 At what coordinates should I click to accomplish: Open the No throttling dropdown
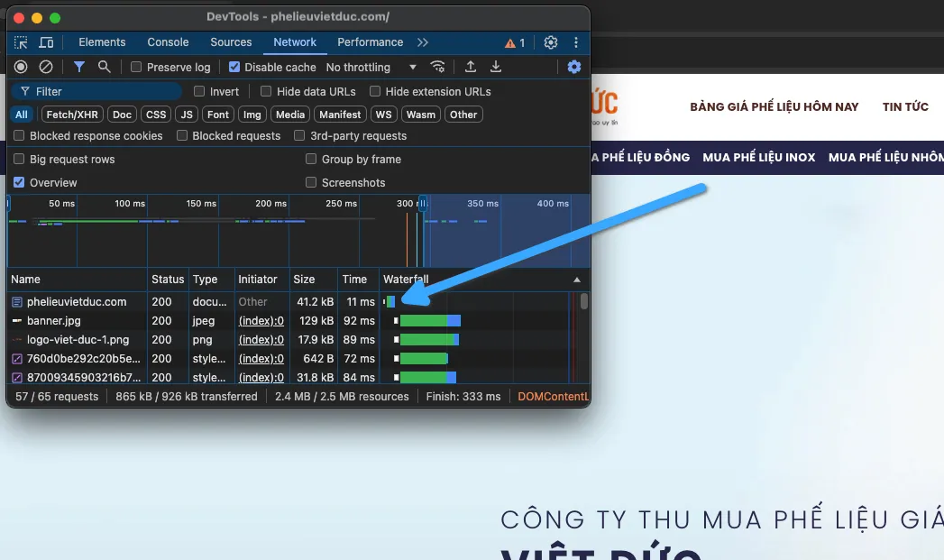coord(371,67)
